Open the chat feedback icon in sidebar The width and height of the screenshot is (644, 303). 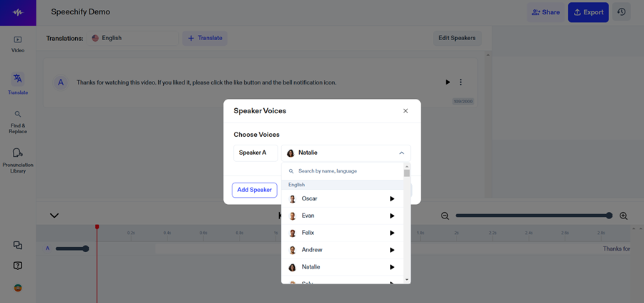click(18, 245)
